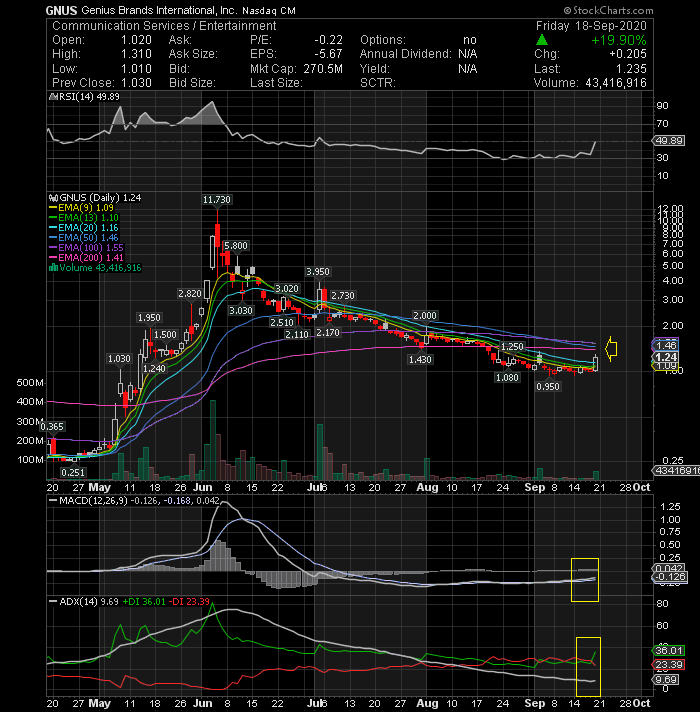Click the P/E value -0.22

pos(328,40)
